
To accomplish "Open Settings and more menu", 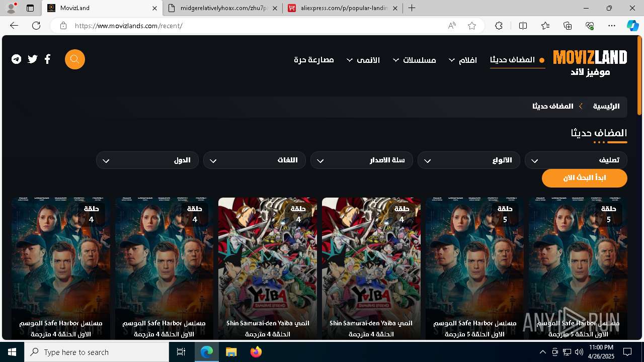I will click(612, 26).
